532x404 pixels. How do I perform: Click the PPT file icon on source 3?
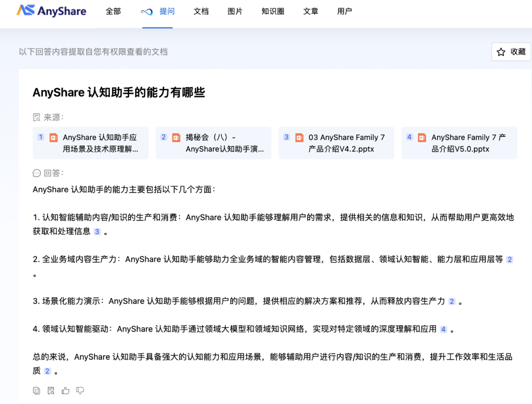(299, 138)
